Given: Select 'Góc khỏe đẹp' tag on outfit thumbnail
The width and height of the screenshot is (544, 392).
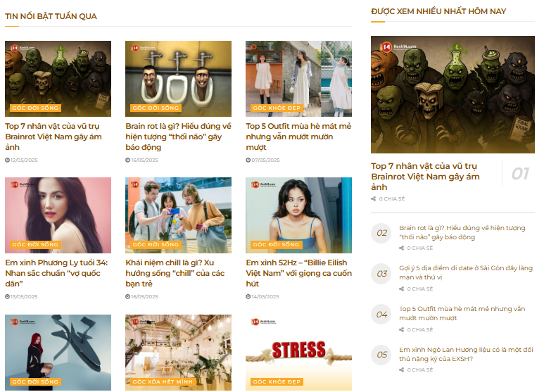Looking at the screenshot, I should [277, 108].
